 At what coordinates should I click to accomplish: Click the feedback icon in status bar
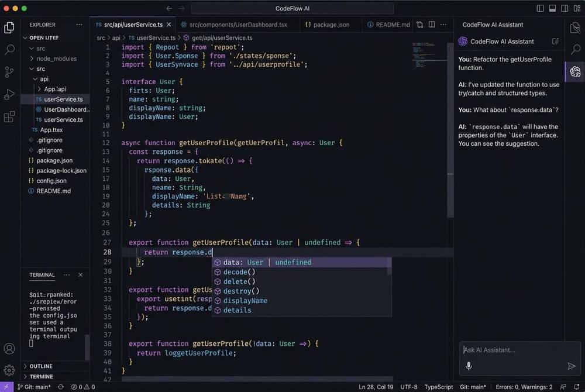click(563, 387)
